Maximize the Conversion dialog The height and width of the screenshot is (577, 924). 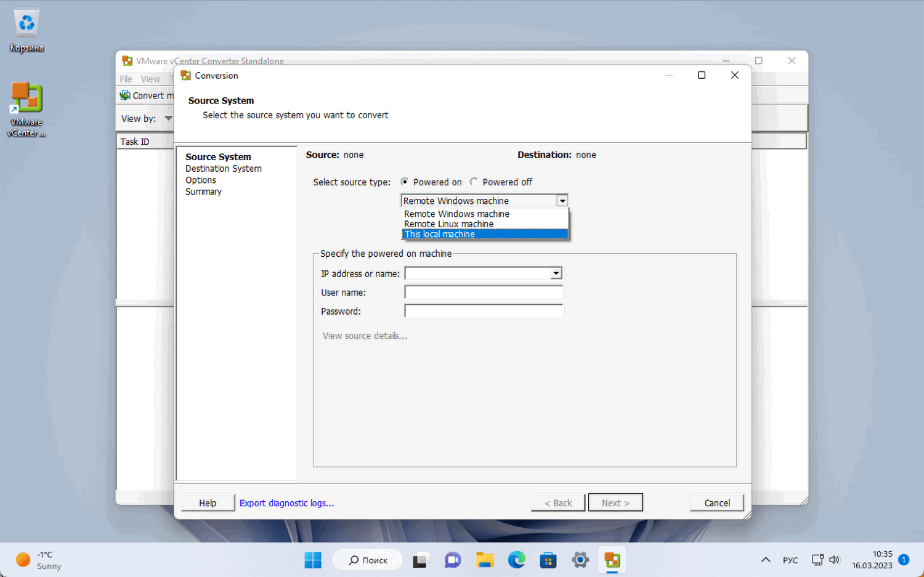pyautogui.click(x=701, y=75)
